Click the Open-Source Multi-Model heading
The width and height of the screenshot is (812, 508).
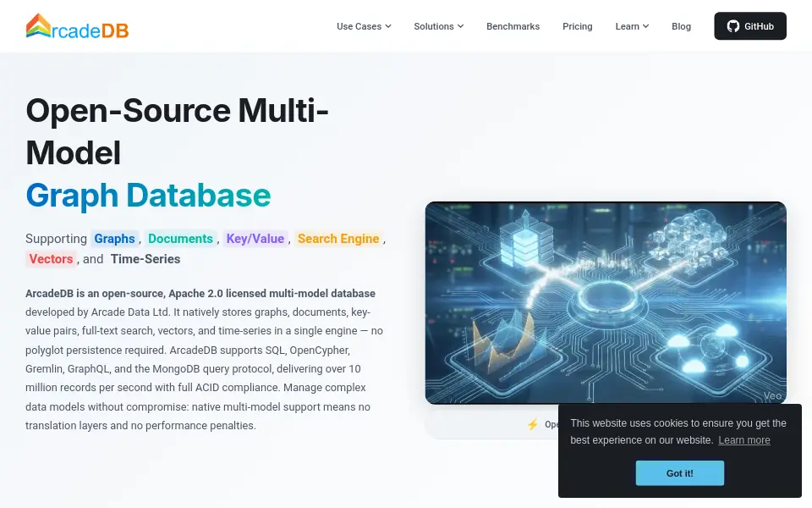177,132
